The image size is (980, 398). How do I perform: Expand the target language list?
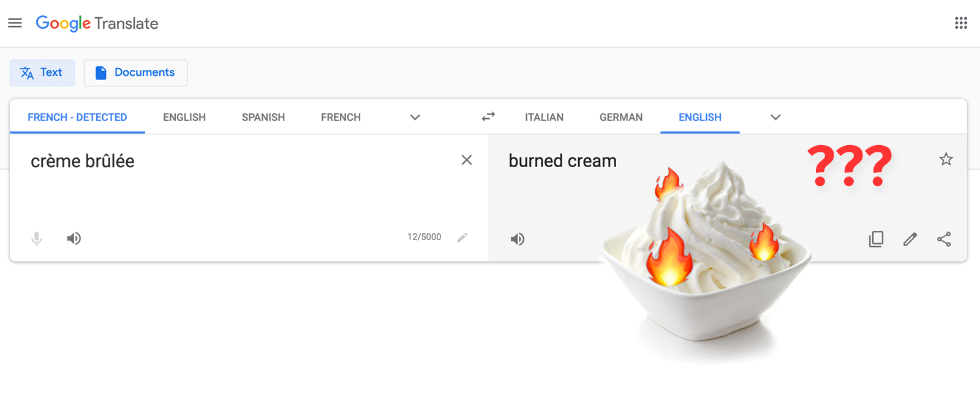coord(775,117)
